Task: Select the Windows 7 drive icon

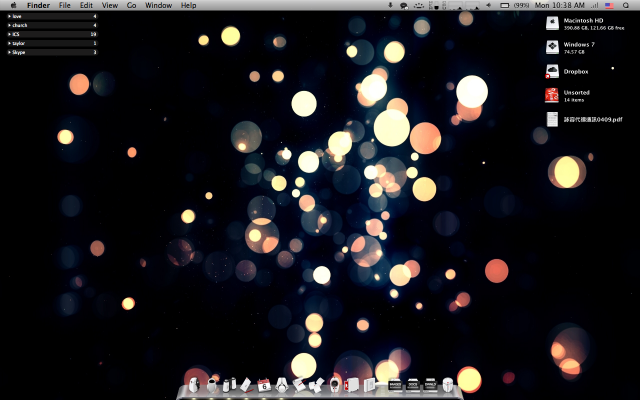Action: (x=552, y=47)
